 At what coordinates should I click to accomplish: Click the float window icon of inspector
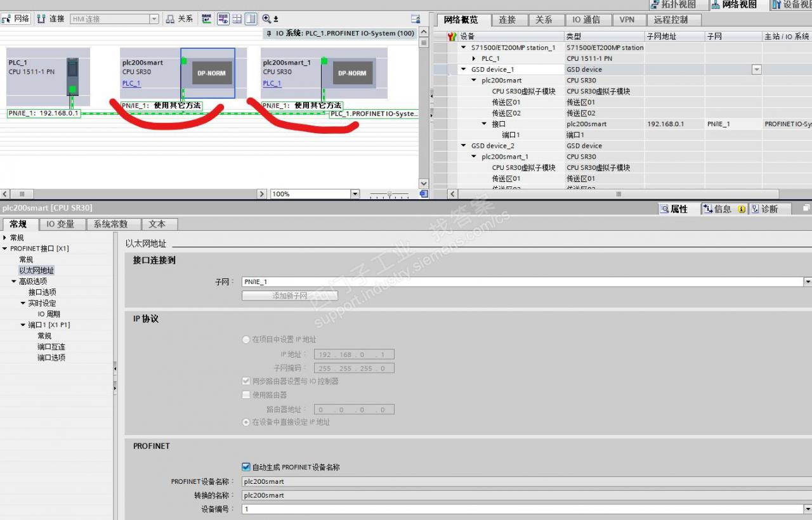[x=806, y=207]
